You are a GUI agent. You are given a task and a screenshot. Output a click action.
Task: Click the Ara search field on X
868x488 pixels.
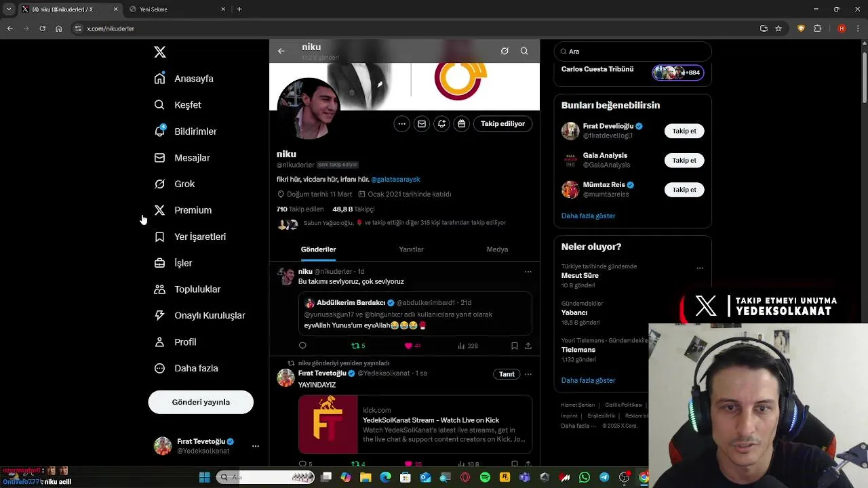633,52
